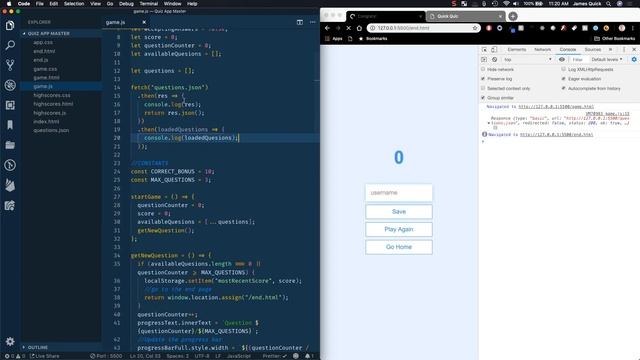The image size is (640, 360).
Task: Open the Terminal menu
Action: [x=149, y=4]
